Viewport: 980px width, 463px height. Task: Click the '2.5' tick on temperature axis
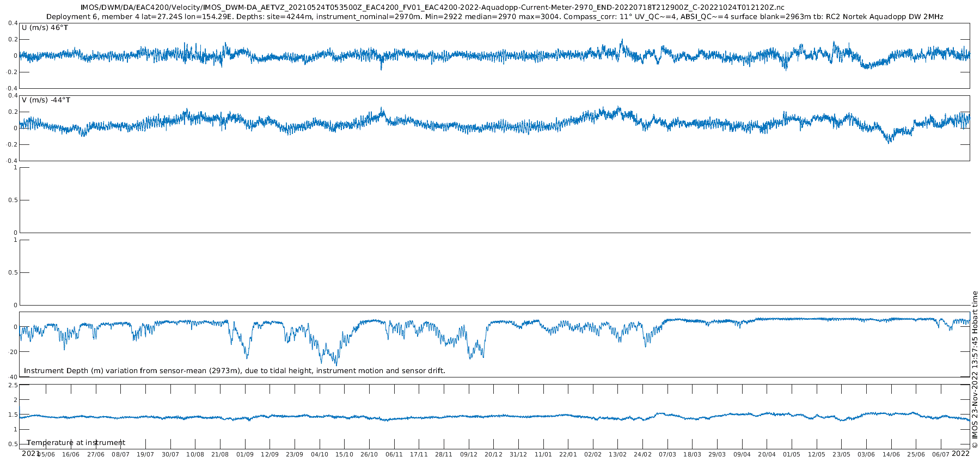pyautogui.click(x=13, y=385)
